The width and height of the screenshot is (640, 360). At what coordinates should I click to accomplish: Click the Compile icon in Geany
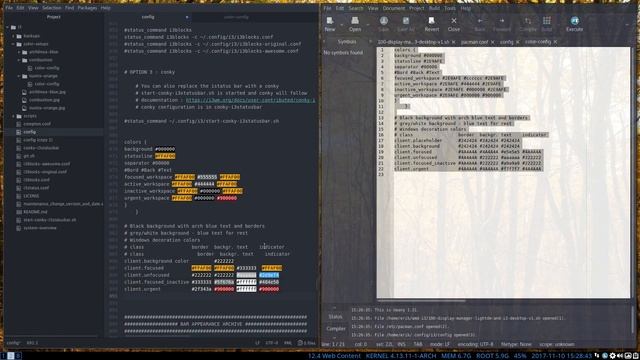point(528,21)
